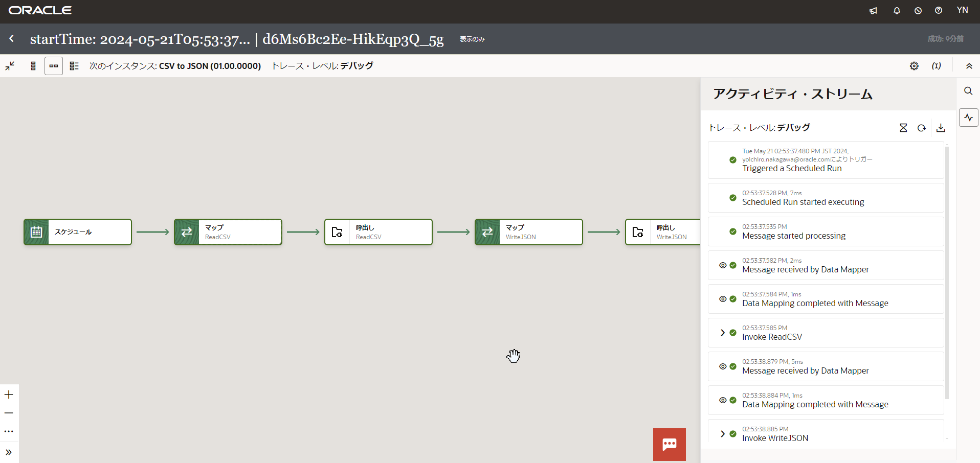
Task: Zoom in the canvas with plus button
Action: tap(9, 395)
